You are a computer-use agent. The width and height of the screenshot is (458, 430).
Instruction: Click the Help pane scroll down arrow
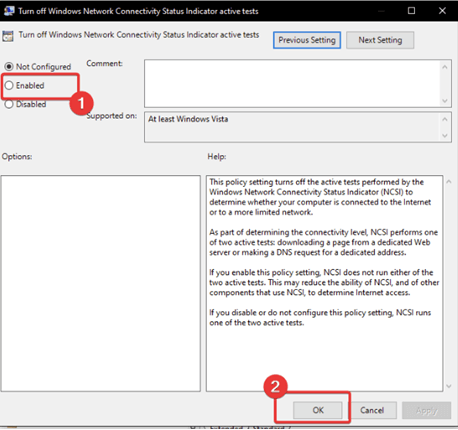pos(449,386)
